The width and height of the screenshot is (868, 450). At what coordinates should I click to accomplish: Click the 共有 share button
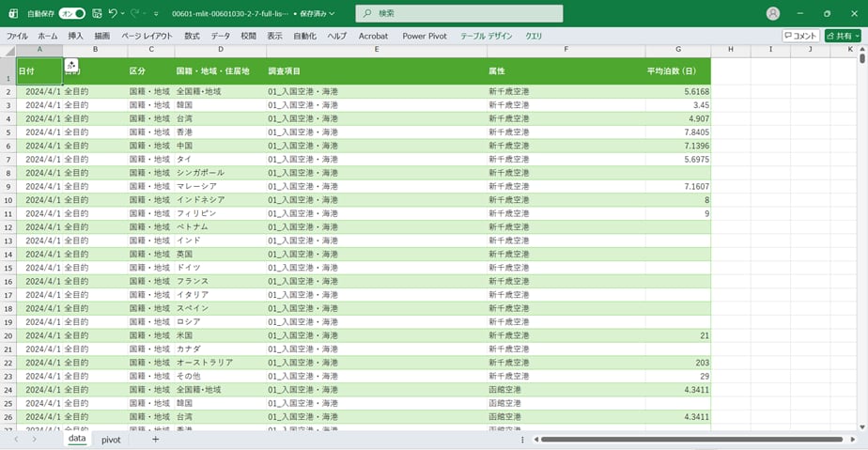pos(842,36)
